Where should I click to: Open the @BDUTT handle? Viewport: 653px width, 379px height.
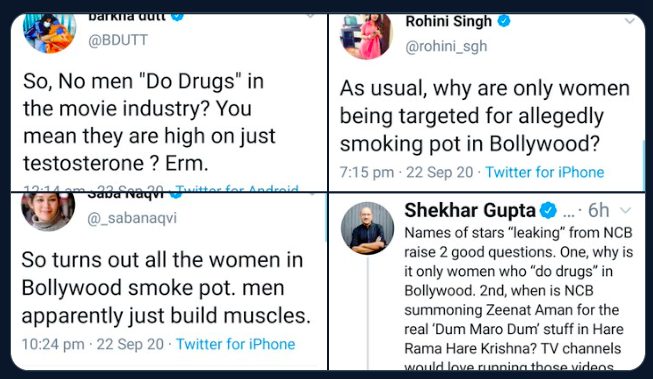(x=118, y=40)
